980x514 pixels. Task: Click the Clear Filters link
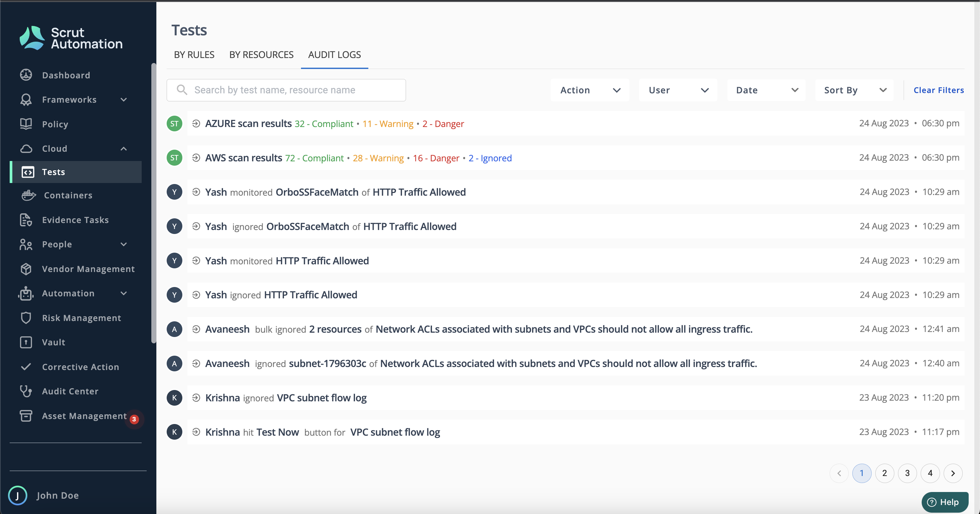[939, 90]
